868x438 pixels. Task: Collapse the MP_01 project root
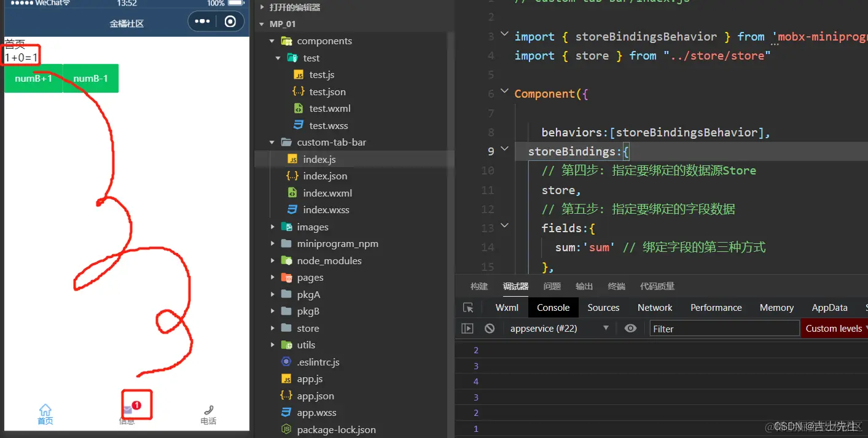(262, 24)
